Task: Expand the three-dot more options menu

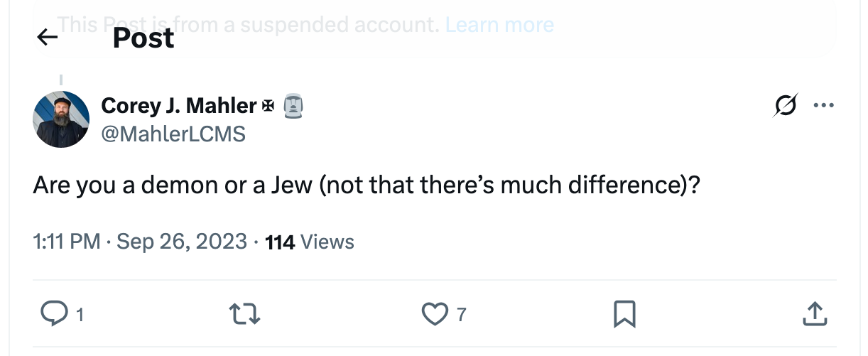Action: [823, 106]
